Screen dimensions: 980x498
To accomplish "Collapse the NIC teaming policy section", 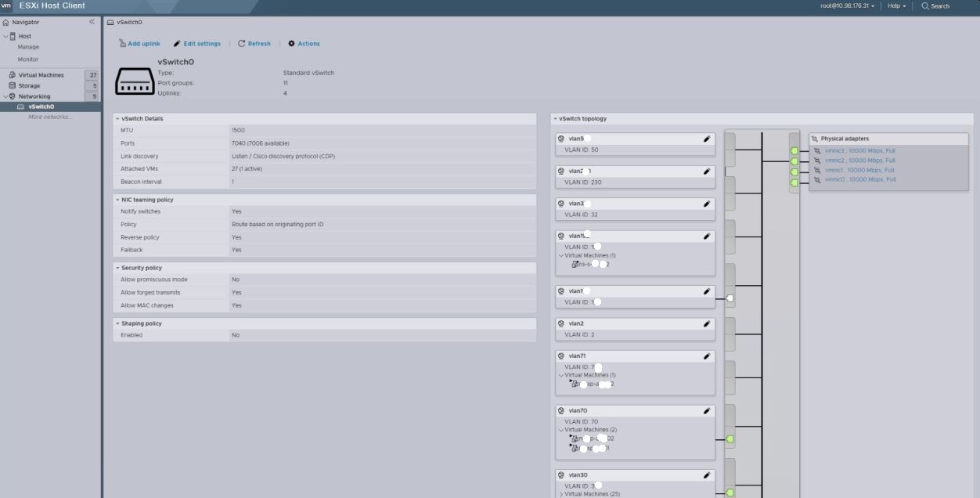I will click(x=117, y=200).
